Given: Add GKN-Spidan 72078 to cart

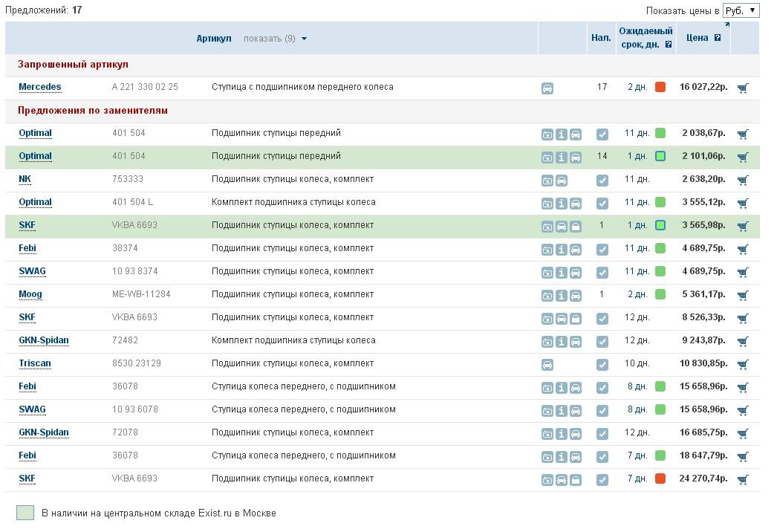Looking at the screenshot, I should pyautogui.click(x=743, y=434).
